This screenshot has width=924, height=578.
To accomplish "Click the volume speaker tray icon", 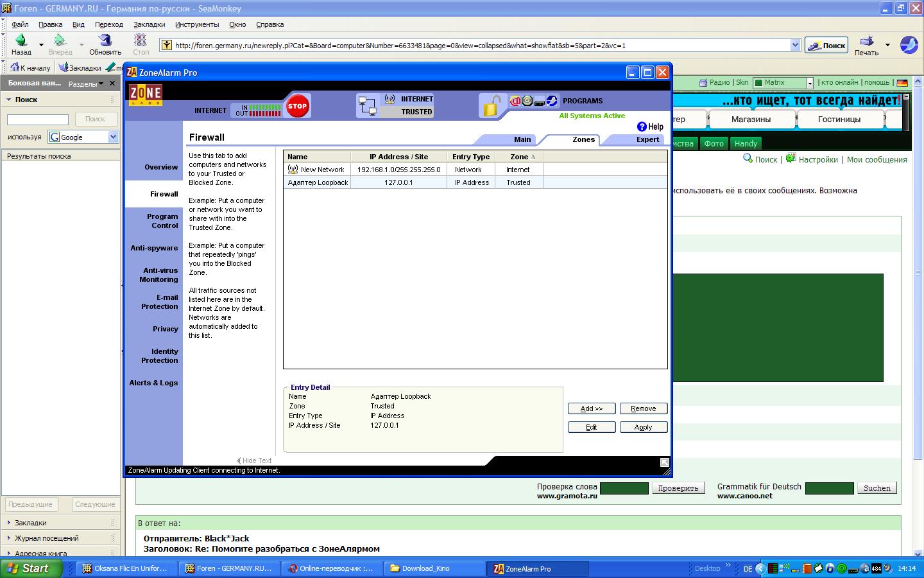I will pyautogui.click(x=888, y=568).
